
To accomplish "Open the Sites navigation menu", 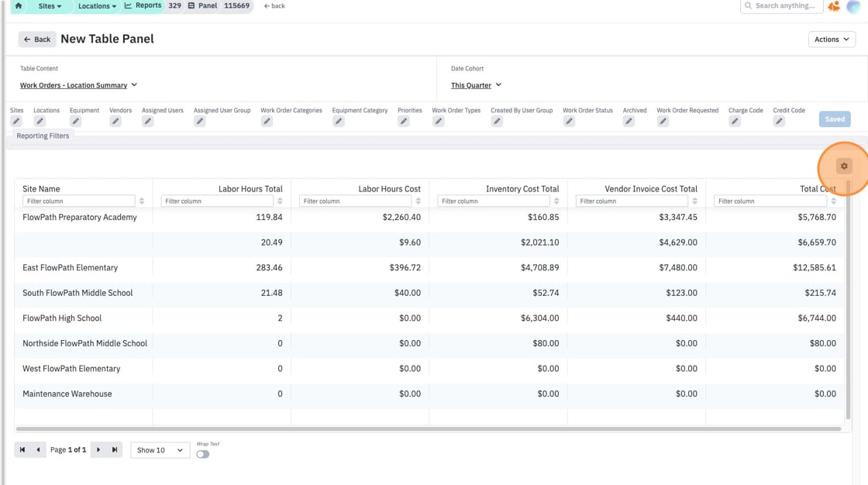I will point(50,6).
